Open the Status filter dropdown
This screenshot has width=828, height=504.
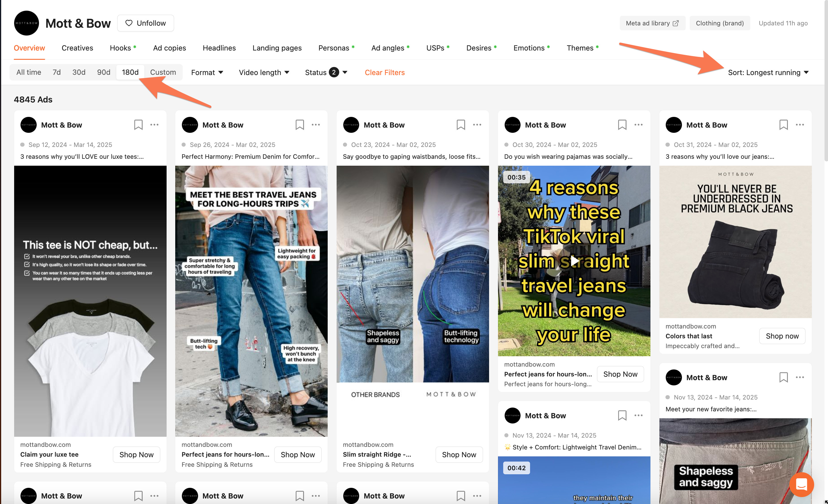pos(326,72)
